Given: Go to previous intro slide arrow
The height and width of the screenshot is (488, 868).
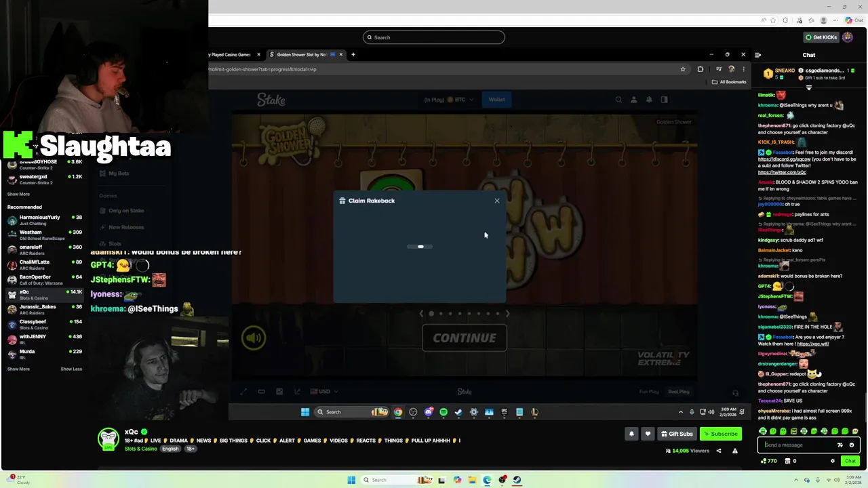Looking at the screenshot, I should point(421,313).
